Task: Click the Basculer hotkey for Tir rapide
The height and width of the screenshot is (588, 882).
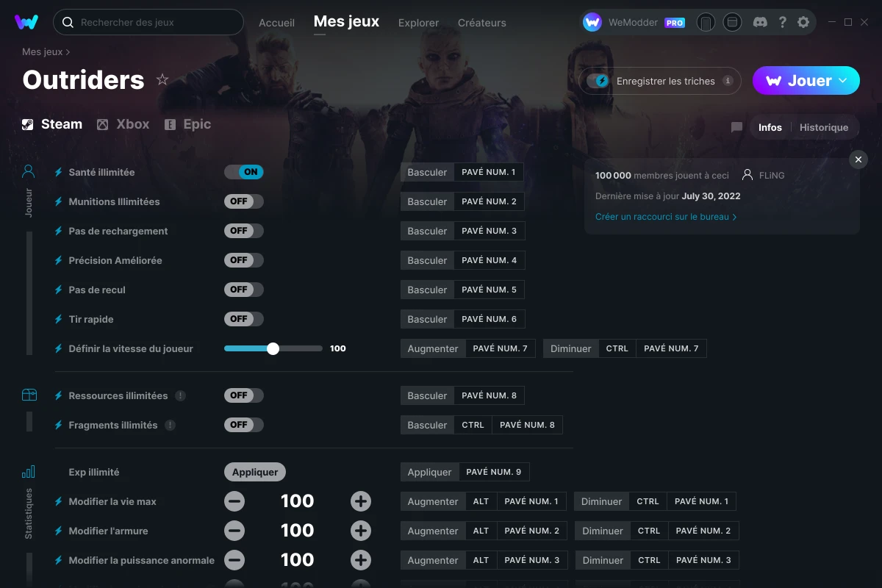Action: [x=462, y=319]
